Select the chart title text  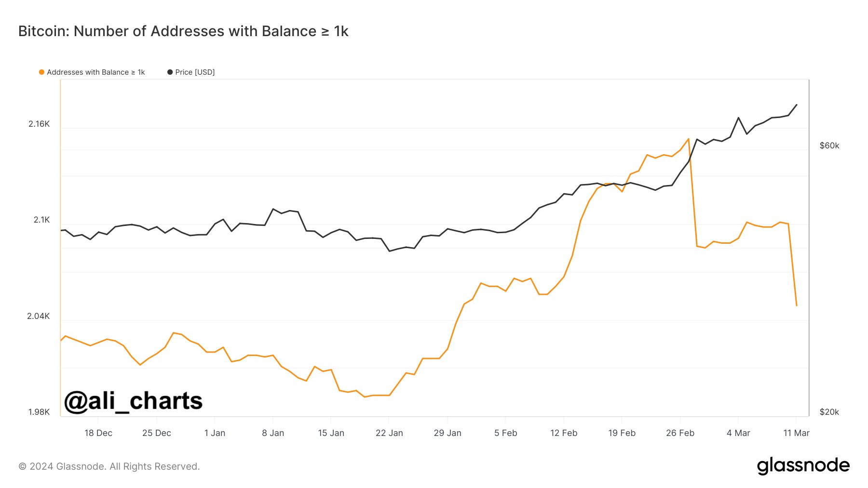click(x=183, y=31)
